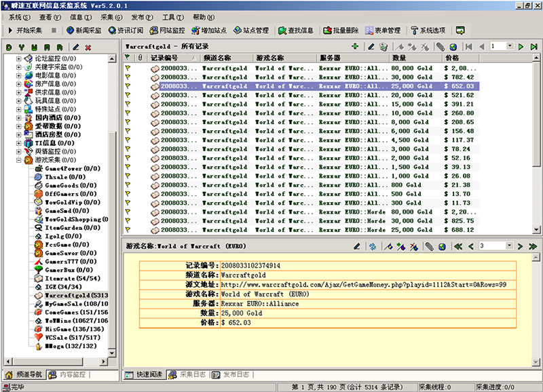Click the paperclip icon in record list toolbar
Screen dimensions: 543x392
coord(440,46)
